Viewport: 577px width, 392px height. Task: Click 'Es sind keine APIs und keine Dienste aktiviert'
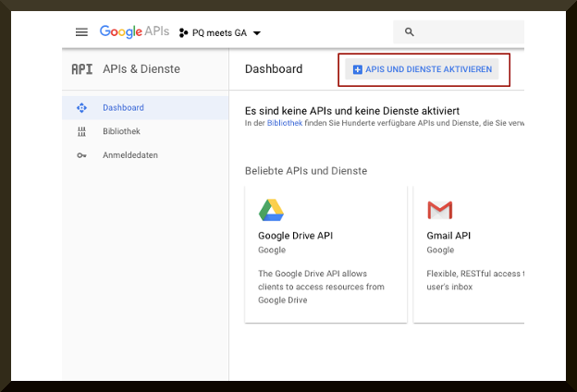(352, 111)
